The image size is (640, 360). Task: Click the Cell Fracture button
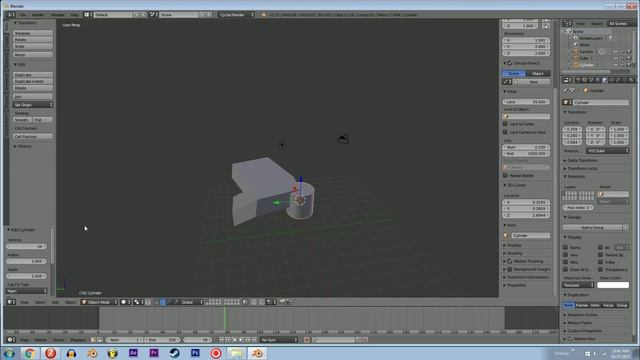click(33, 136)
